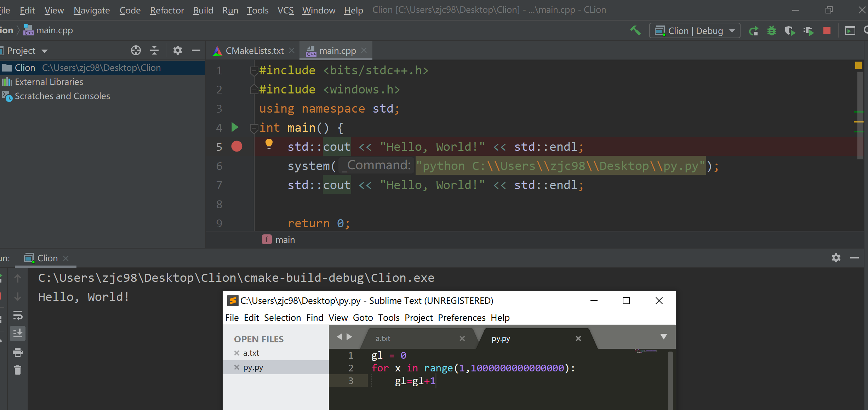Open the Code menu
868x410 pixels.
point(130,10)
